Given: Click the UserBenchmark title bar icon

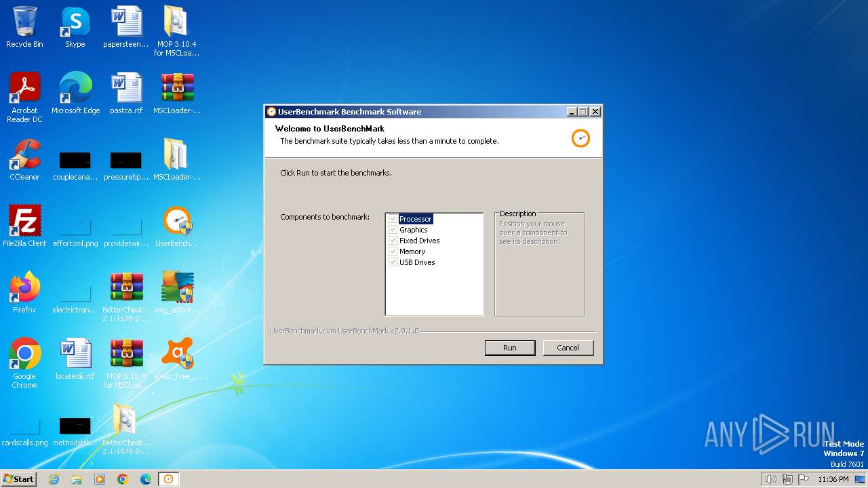Looking at the screenshot, I should pos(271,112).
